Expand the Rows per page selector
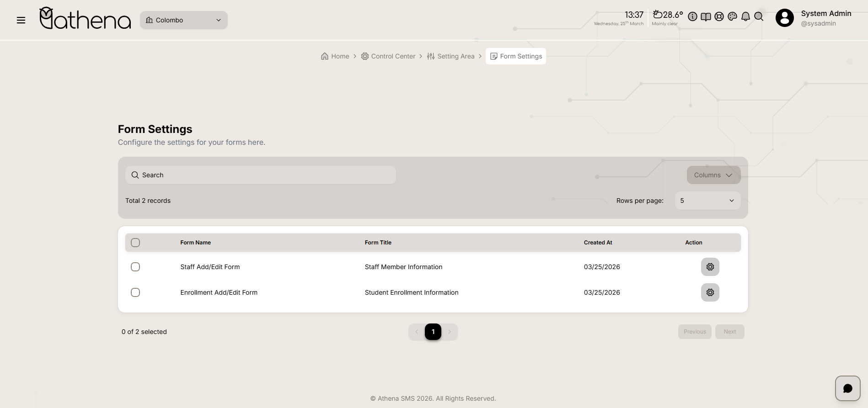This screenshot has height=408, width=868. (x=707, y=201)
